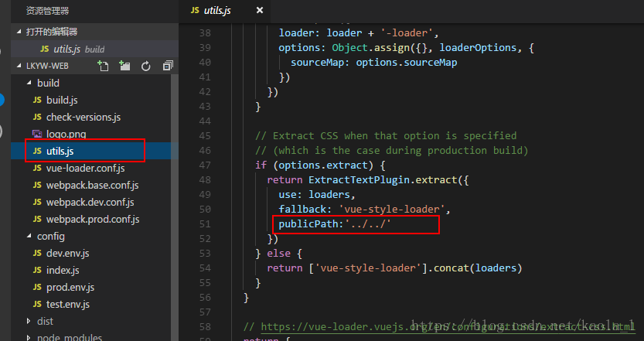This screenshot has height=341, width=644.
Task: Expand the node_modules folder
Action: [29, 338]
